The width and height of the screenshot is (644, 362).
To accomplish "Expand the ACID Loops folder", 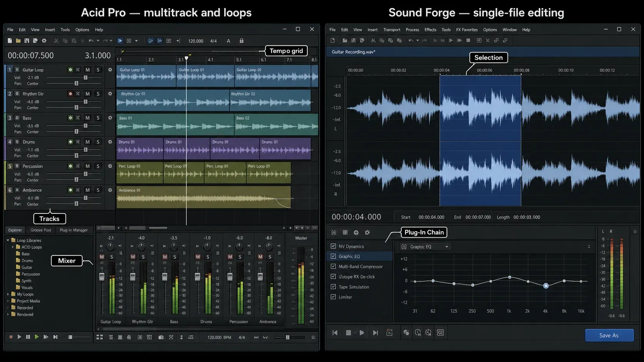I will pos(13,247).
